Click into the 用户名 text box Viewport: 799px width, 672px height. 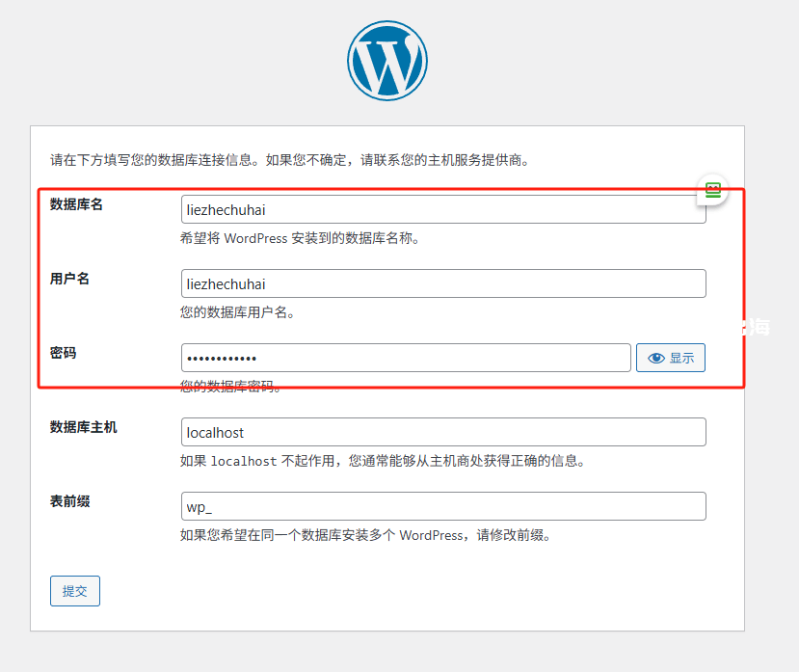pos(442,283)
